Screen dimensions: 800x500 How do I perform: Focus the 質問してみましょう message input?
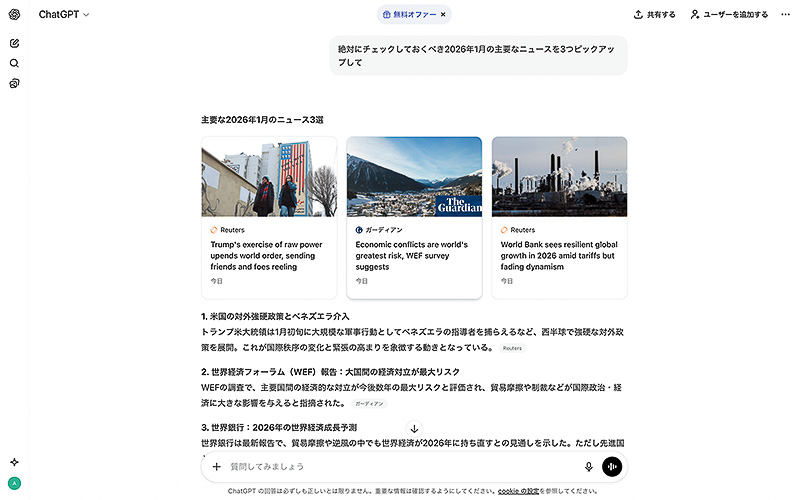[x=400, y=466]
